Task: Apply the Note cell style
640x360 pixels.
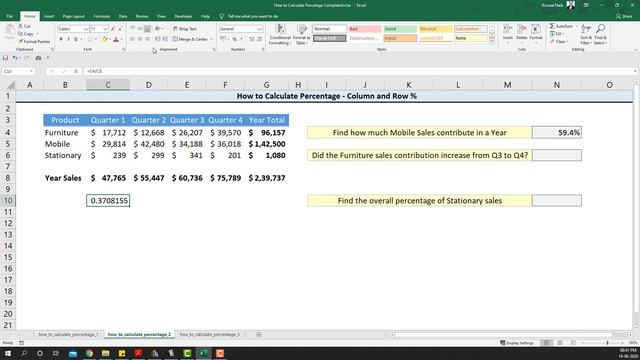Action: point(471,38)
